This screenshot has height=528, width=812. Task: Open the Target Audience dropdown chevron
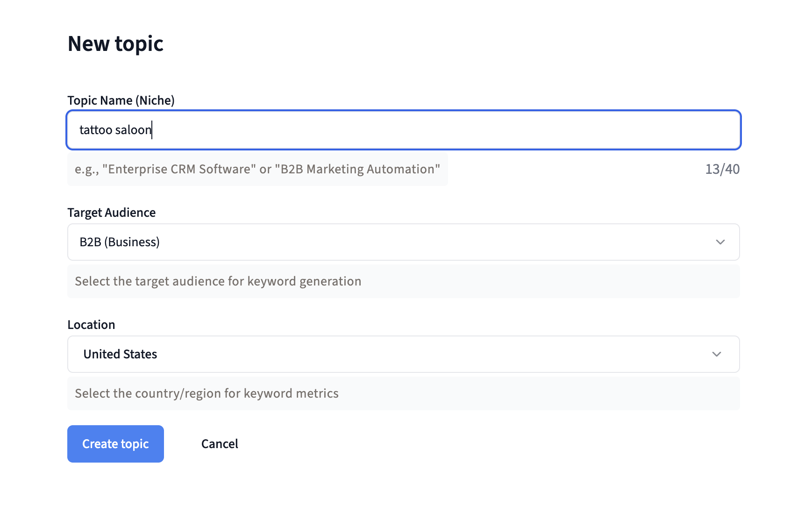click(720, 242)
